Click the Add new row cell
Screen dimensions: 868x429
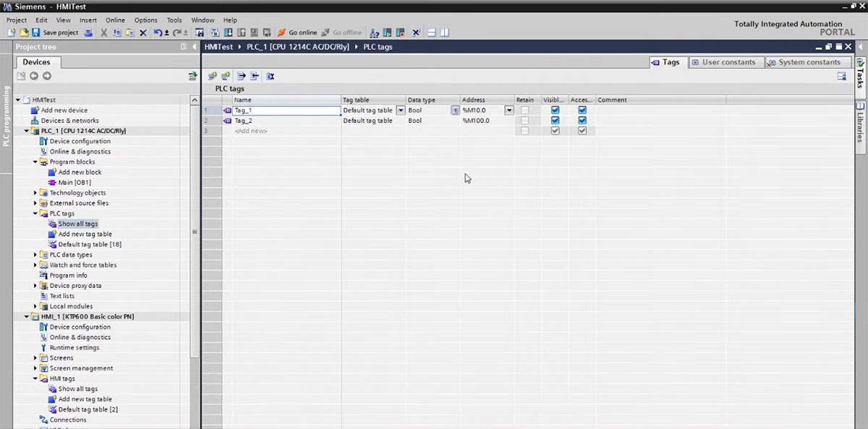coord(286,131)
